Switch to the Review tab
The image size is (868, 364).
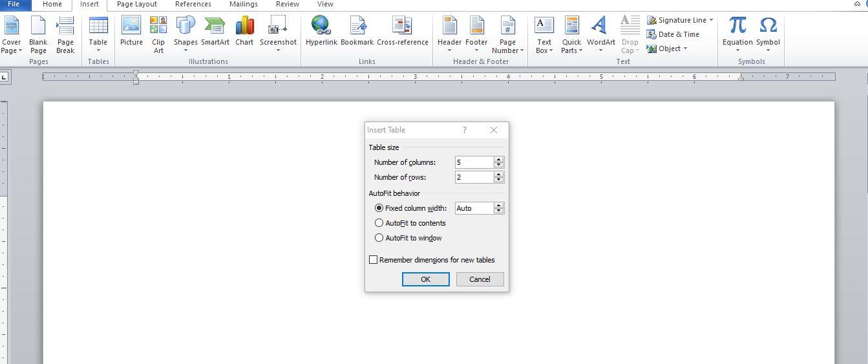[288, 5]
